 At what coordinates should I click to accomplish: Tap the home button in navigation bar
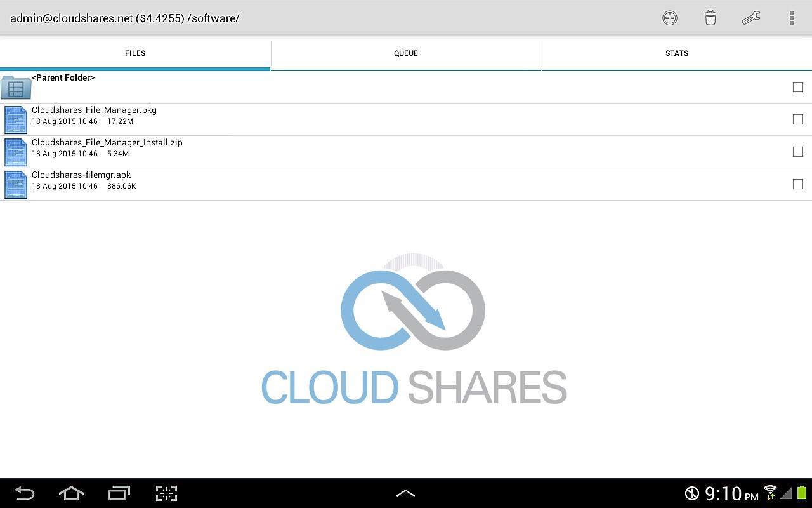[71, 493]
